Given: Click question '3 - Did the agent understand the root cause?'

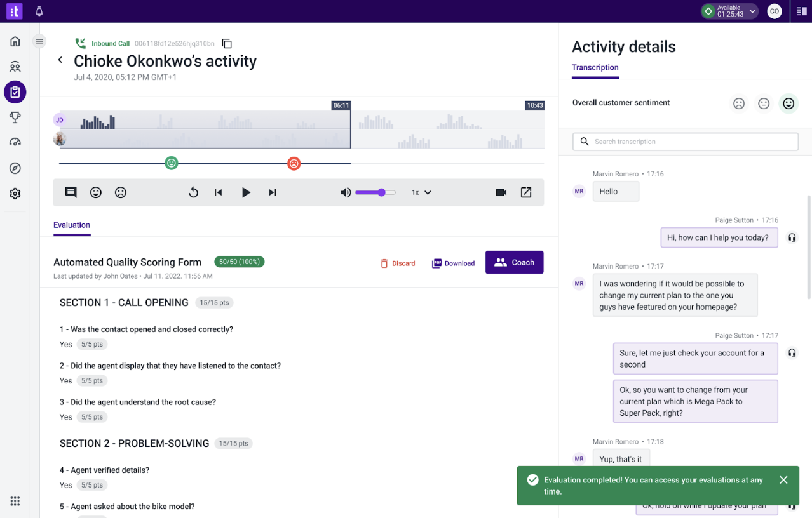Looking at the screenshot, I should tap(138, 402).
